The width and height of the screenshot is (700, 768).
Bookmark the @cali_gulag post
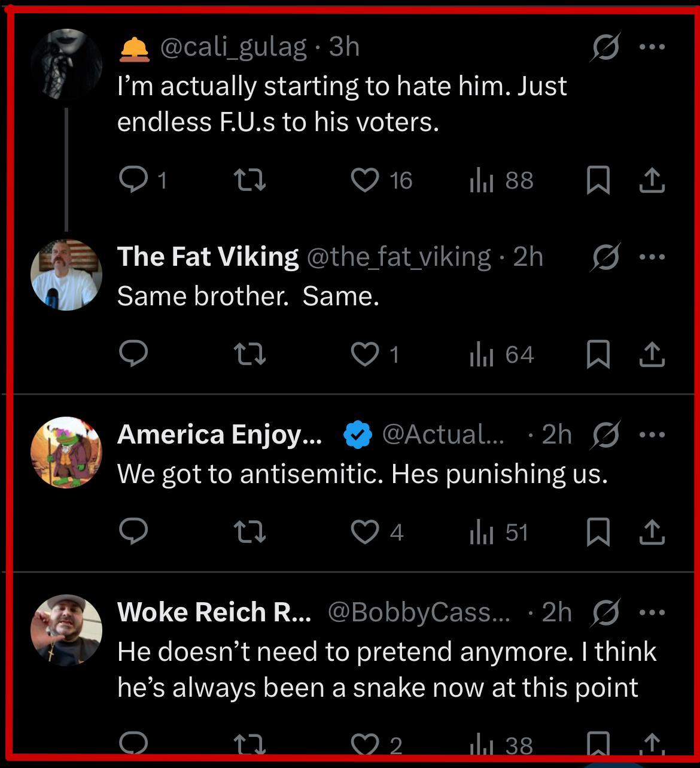[x=598, y=180]
